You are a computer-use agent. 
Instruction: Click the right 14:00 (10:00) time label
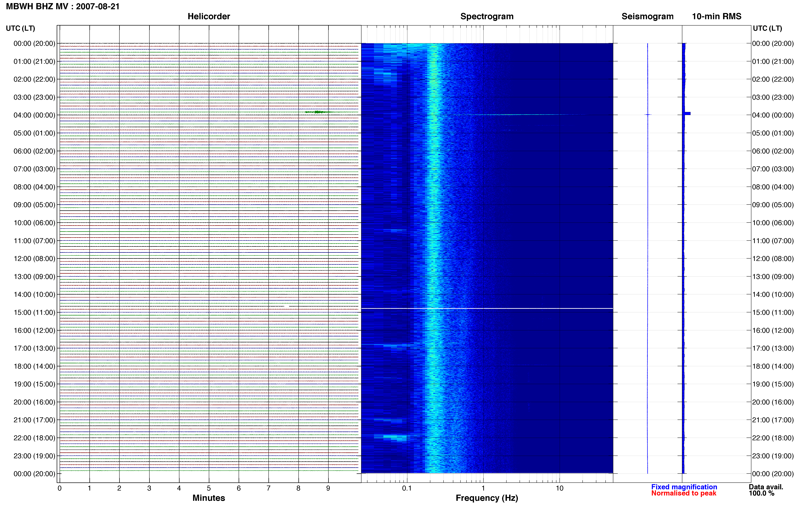click(x=773, y=295)
